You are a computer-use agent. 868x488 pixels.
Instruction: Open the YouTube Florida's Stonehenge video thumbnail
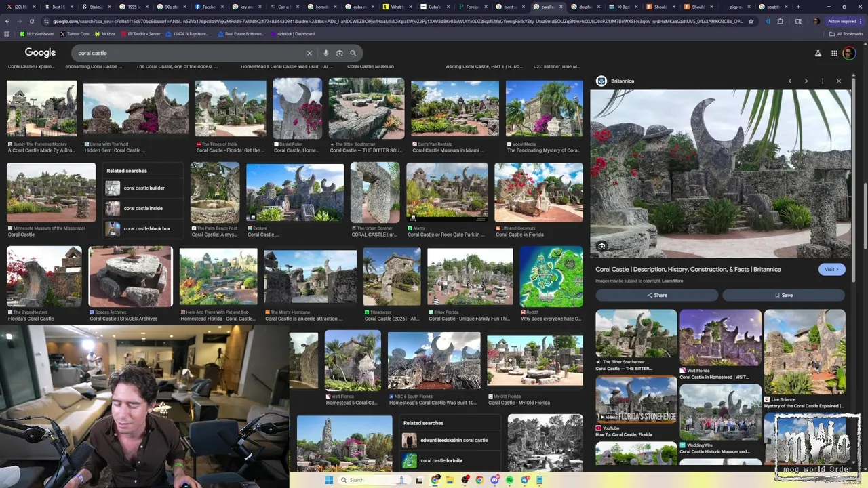[636, 400]
